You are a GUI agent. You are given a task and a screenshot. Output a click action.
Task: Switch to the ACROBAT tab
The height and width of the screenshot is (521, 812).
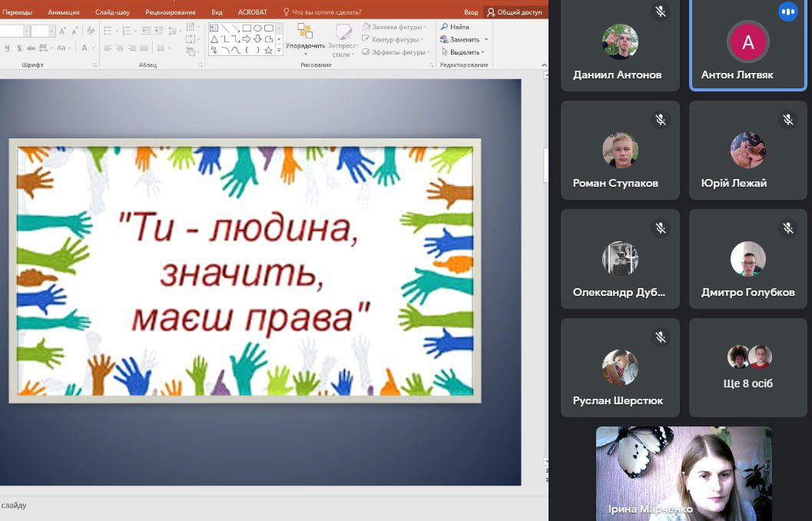[253, 12]
